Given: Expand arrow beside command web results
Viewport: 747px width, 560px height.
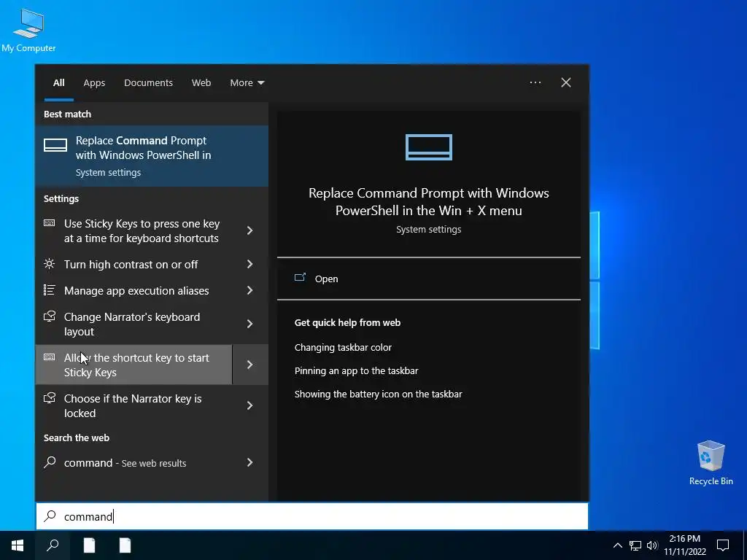Looking at the screenshot, I should coord(250,463).
